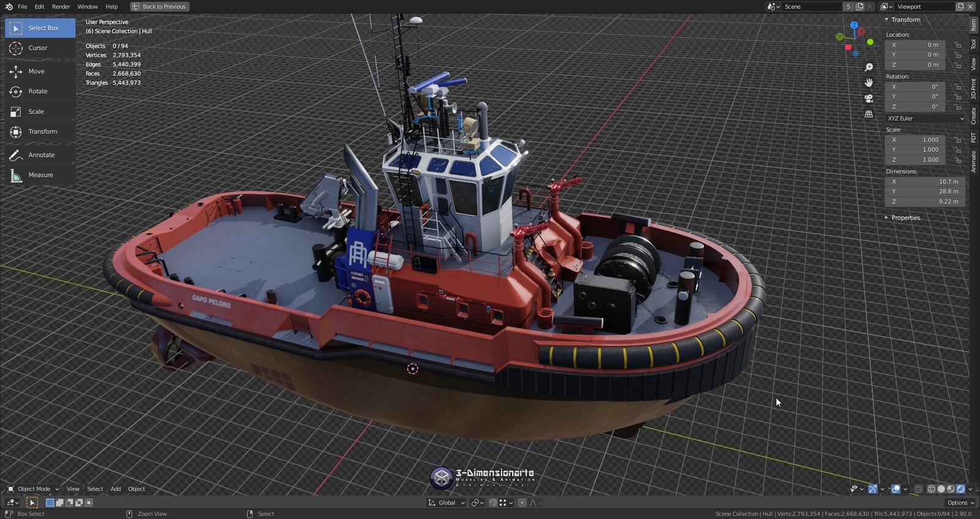Viewport: 980px width, 519px height.
Task: Open the viewport Add menu
Action: [x=116, y=489]
